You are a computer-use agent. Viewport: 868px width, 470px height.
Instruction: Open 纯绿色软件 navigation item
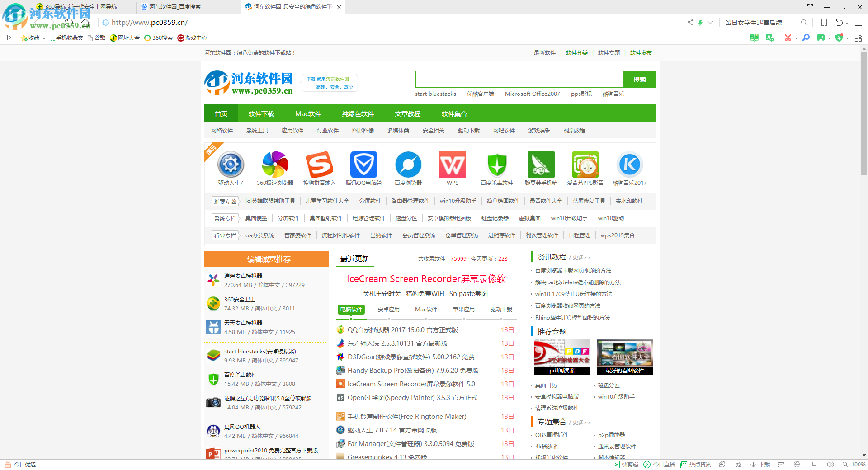click(358, 114)
